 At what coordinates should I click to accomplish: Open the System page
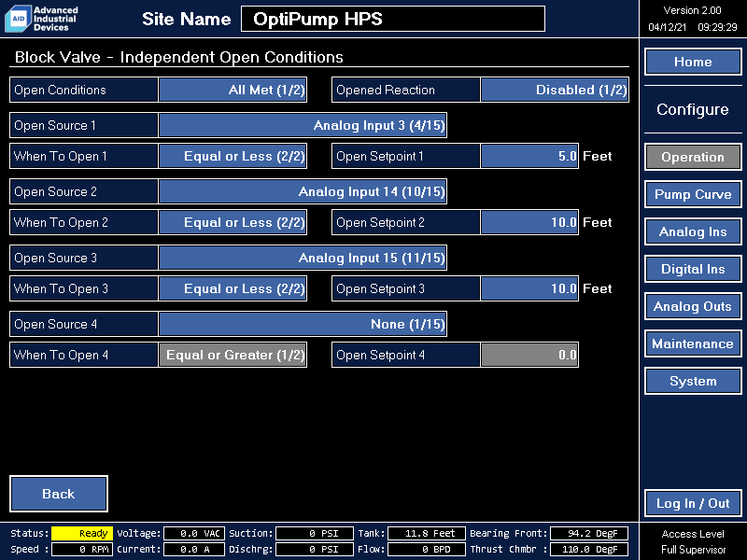tap(693, 381)
